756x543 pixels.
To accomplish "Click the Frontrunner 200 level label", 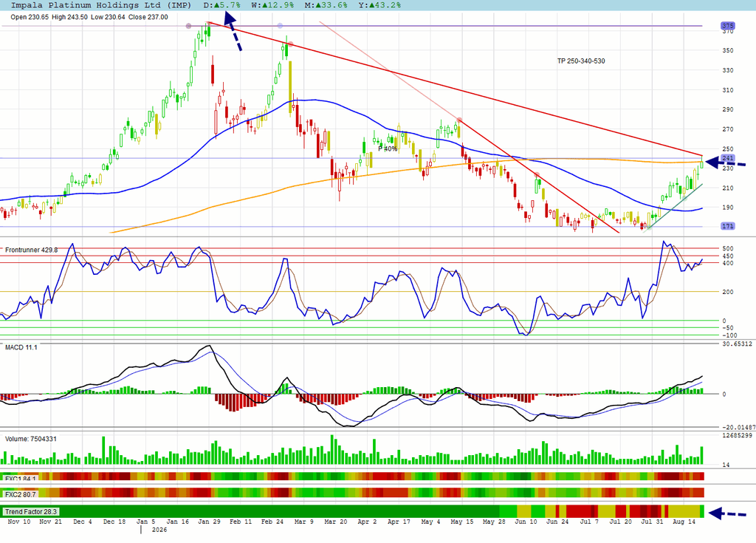I will tap(727, 292).
